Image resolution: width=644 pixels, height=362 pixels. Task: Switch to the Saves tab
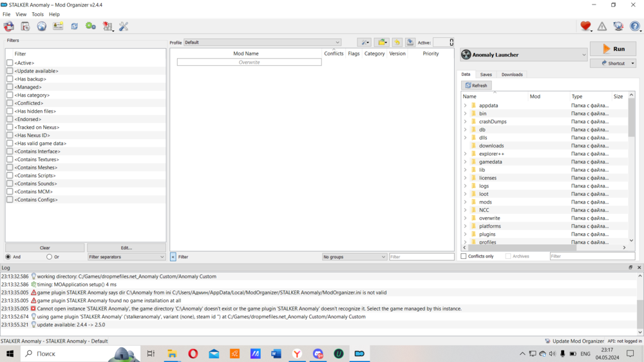coord(486,75)
